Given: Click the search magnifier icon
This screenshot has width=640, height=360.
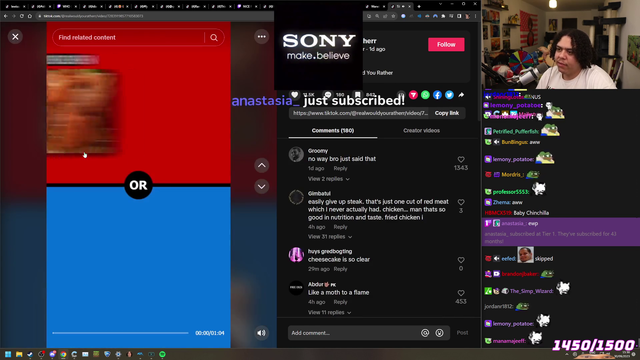Looking at the screenshot, I should click(214, 38).
